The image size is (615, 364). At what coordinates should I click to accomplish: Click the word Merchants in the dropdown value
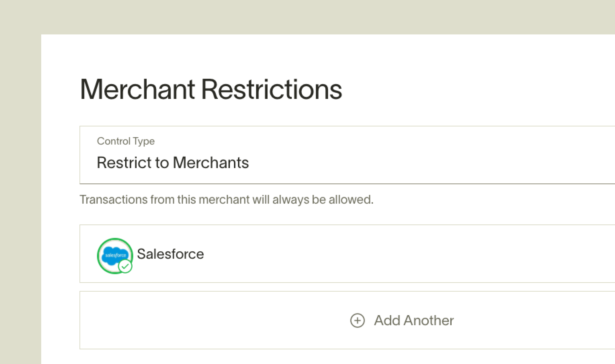(x=211, y=163)
